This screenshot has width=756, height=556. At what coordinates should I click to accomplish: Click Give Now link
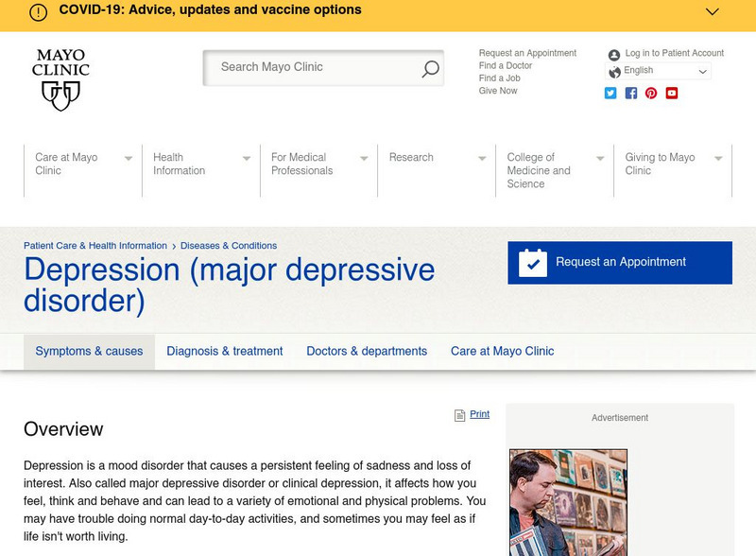498,91
